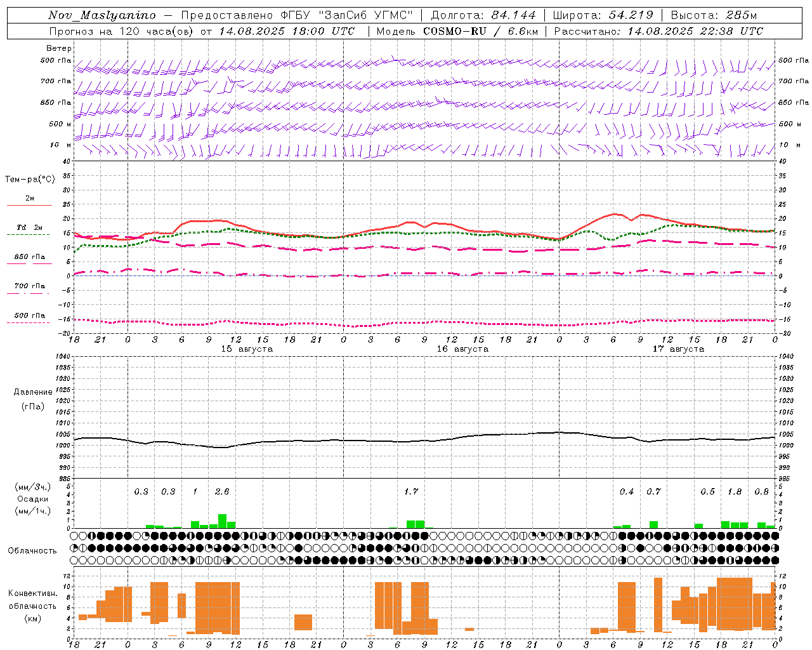
Task: Click the date label "16 августа"
Action: click(x=462, y=349)
